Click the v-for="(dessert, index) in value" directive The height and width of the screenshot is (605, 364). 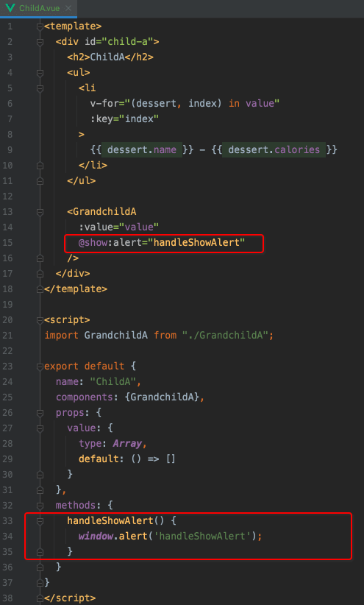[185, 103]
